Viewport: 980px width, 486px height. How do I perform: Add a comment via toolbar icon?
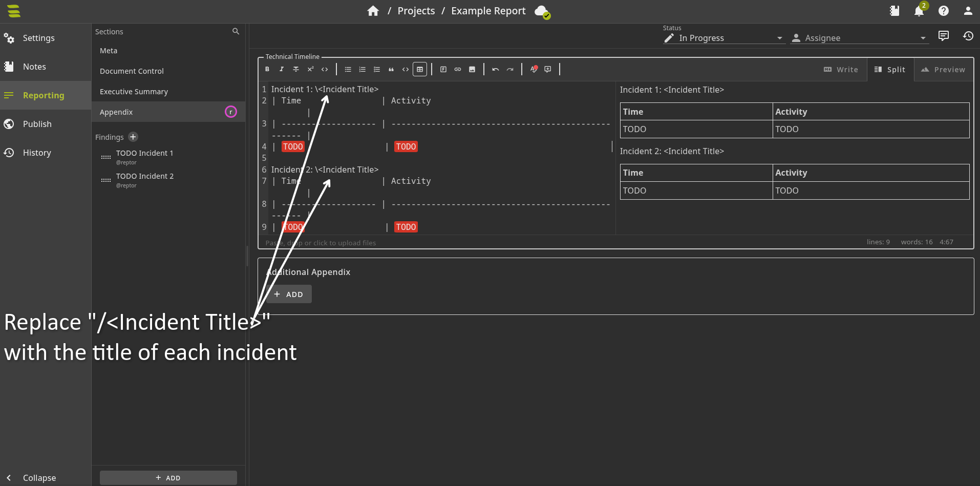click(x=547, y=69)
